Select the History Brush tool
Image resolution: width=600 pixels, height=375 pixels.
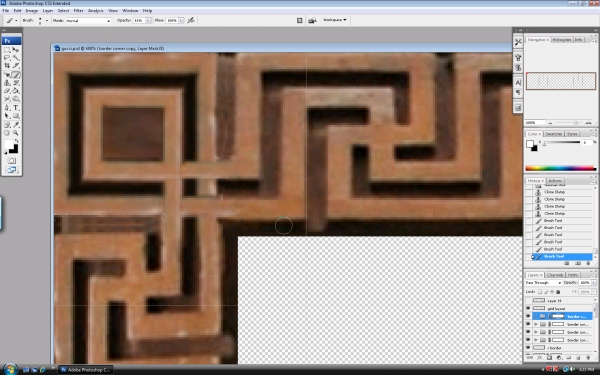[x=16, y=83]
